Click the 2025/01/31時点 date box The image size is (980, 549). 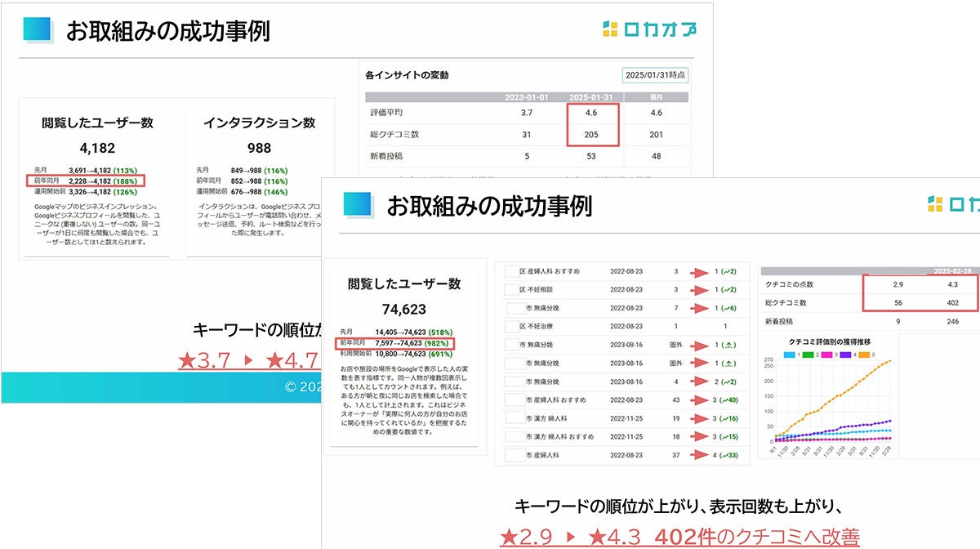coord(655,75)
